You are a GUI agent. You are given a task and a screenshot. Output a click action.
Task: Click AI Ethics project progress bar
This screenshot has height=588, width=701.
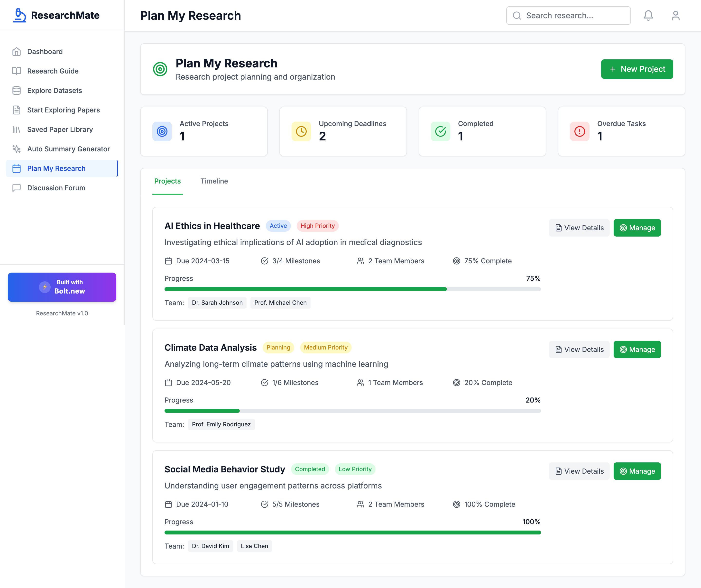(x=352, y=289)
